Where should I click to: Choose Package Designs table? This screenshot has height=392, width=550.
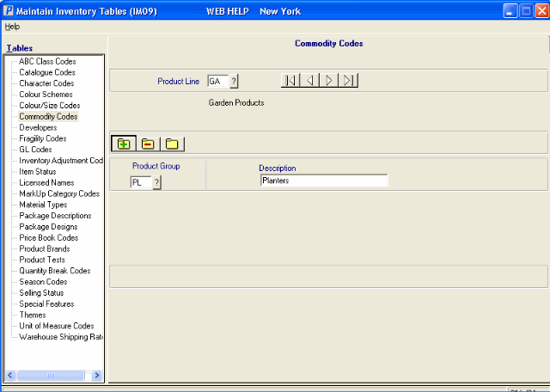48,227
